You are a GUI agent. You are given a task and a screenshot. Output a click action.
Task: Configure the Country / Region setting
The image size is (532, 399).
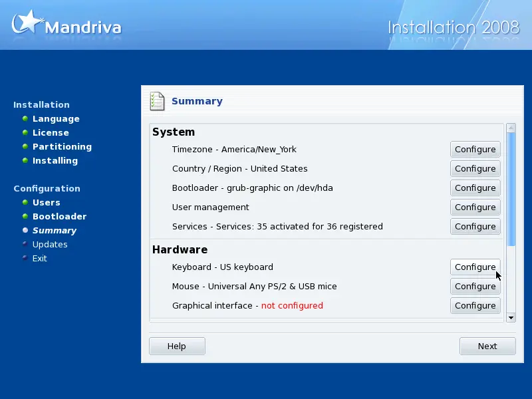475,169
